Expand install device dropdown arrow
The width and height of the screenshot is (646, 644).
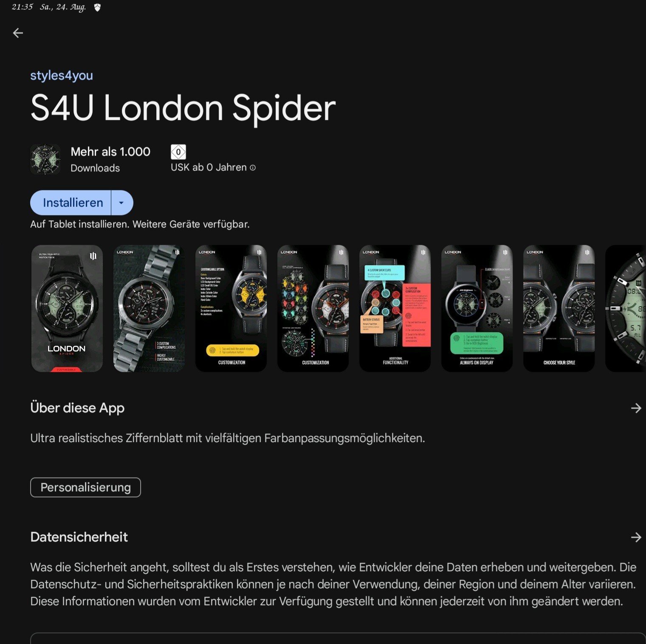point(122,203)
